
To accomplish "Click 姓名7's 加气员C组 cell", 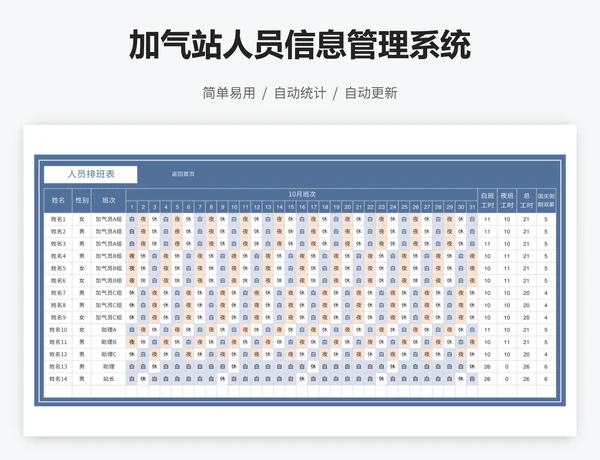I will click(x=109, y=293).
